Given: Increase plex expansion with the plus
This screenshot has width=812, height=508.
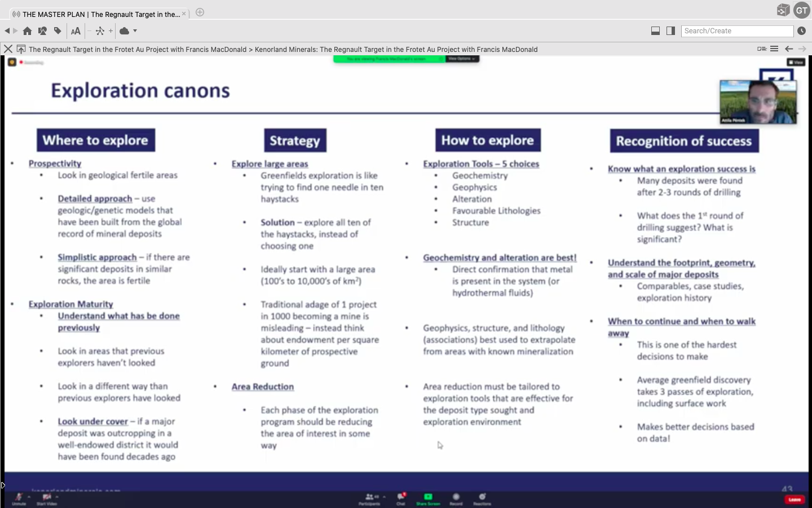Looking at the screenshot, I should coord(111,31).
